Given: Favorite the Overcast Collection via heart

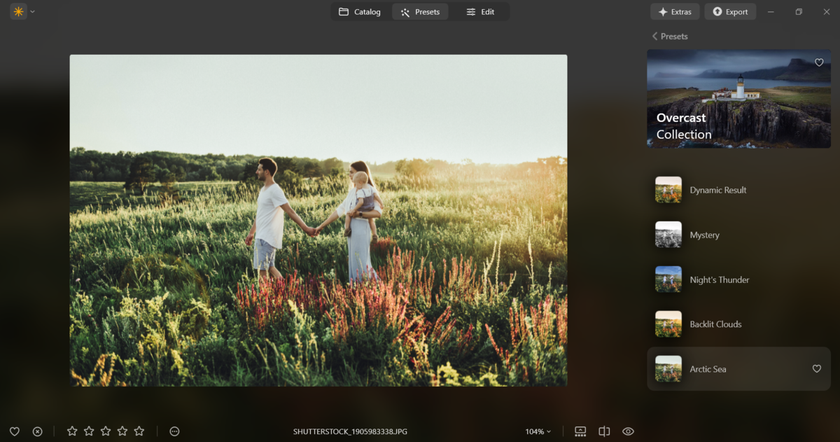Looking at the screenshot, I should click(x=819, y=62).
